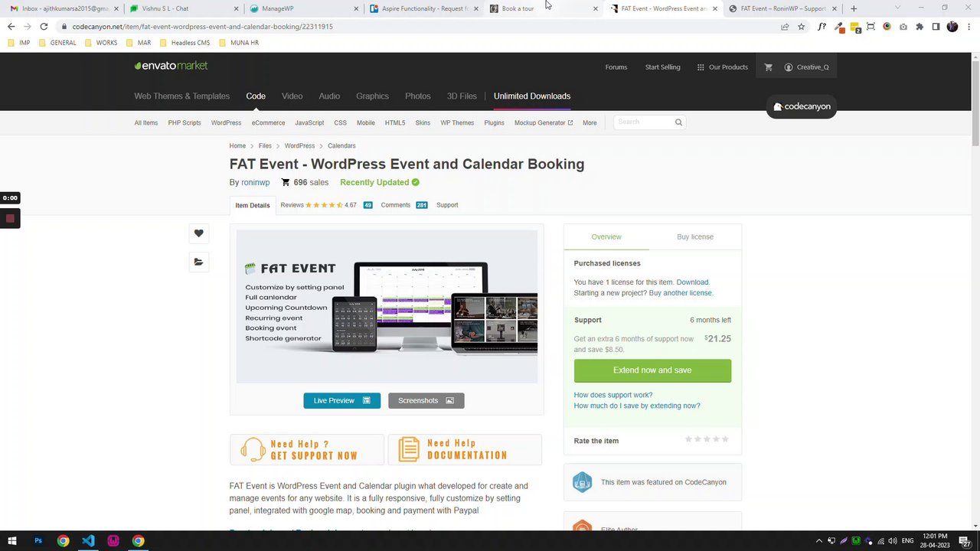Open Unlimited Downloads menu item

point(532,96)
